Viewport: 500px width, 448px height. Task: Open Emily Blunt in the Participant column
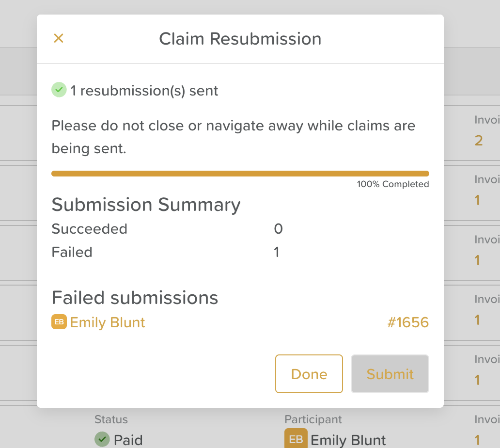tap(348, 440)
